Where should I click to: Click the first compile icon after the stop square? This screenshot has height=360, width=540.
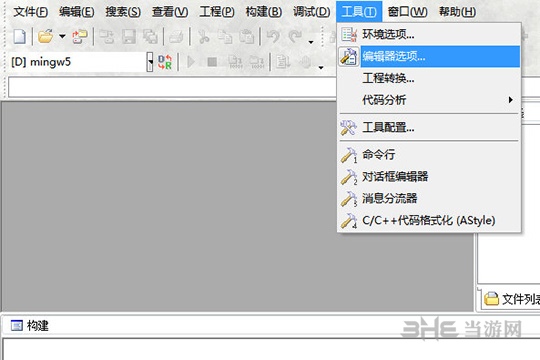pyautogui.click(x=236, y=62)
